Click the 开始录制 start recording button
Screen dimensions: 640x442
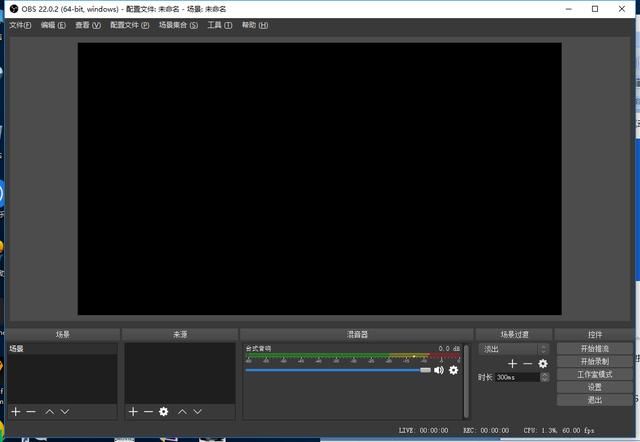(x=594, y=361)
